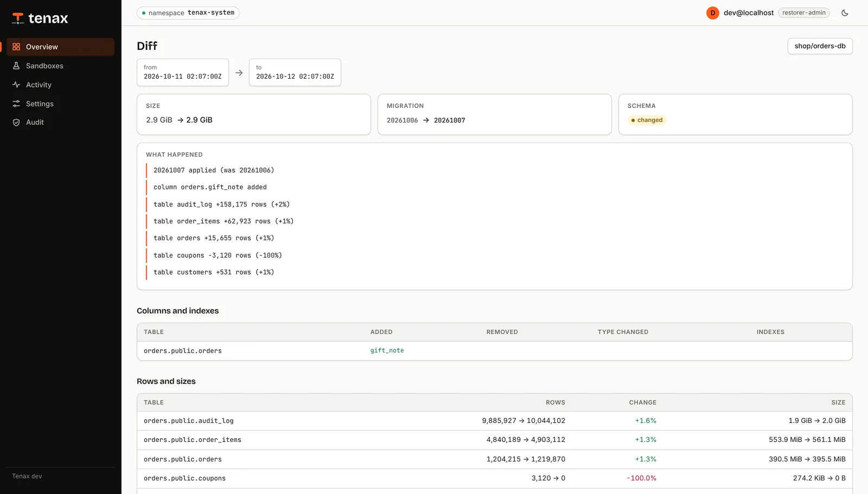Click the tenax logo icon
Viewport: 868px width, 494px height.
[18, 18]
